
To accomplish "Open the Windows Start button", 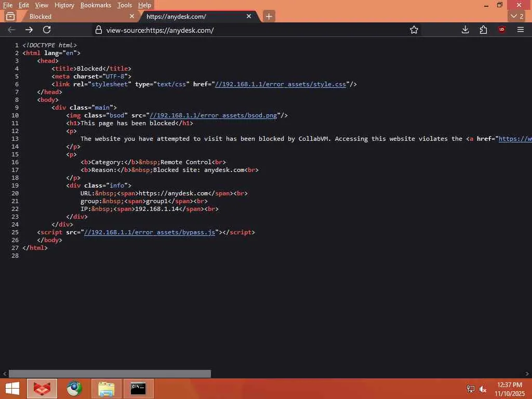I will 12,389.
